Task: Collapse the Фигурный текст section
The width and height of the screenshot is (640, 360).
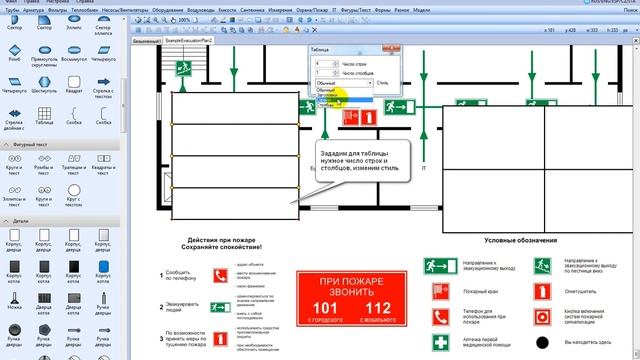Action: [x=6, y=144]
